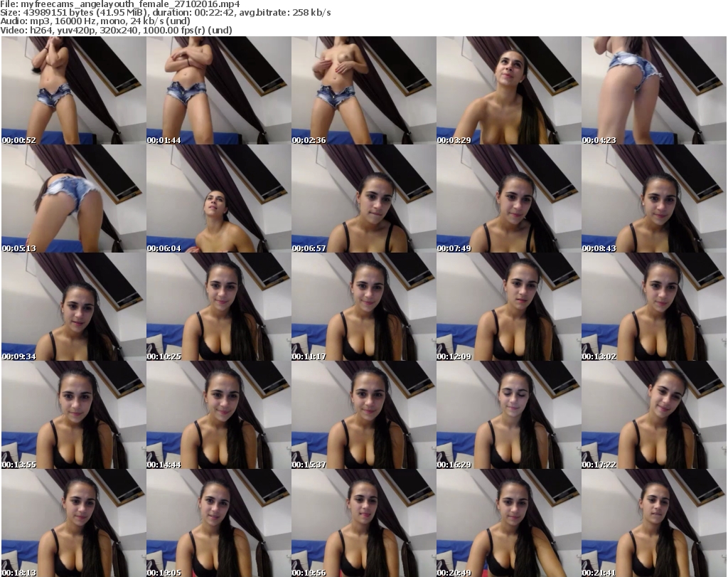The image size is (728, 577).
Task: Open the frame marked 00:15:37
Action: pos(363,415)
